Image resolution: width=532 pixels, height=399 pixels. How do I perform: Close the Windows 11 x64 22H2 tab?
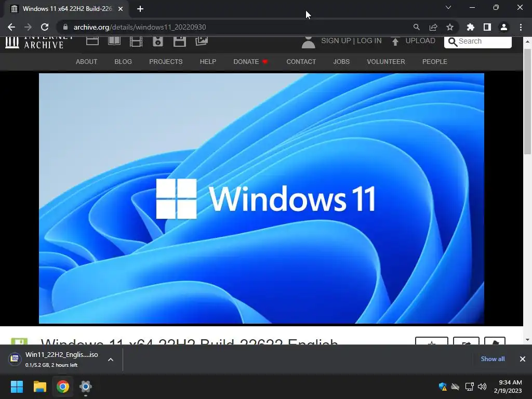tap(121, 9)
